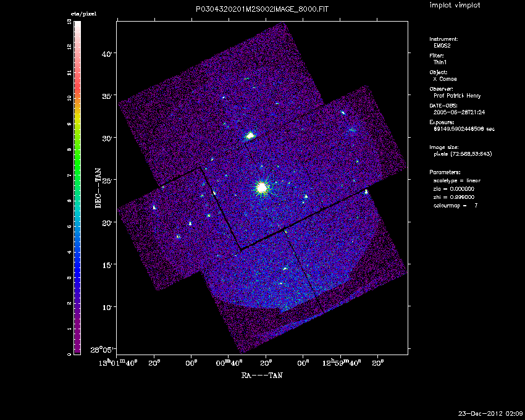Click the RA tick label 13h01m40s
Image resolution: width=525 pixels, height=420 pixels.
point(119,363)
